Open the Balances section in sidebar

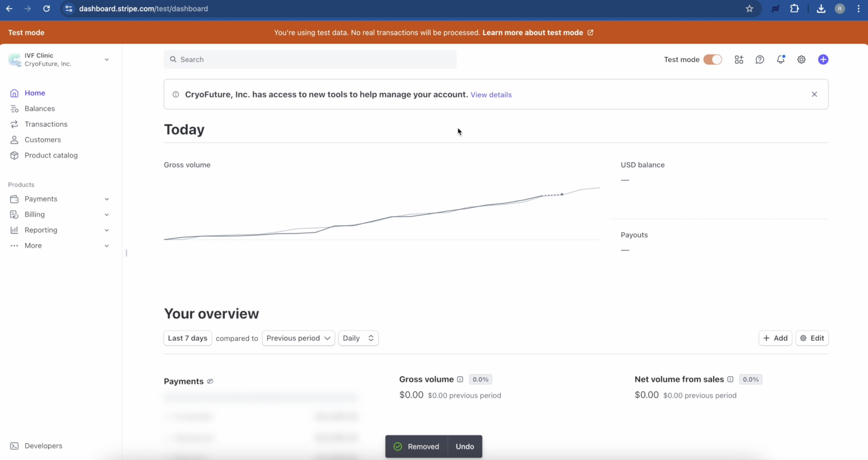tap(40, 108)
